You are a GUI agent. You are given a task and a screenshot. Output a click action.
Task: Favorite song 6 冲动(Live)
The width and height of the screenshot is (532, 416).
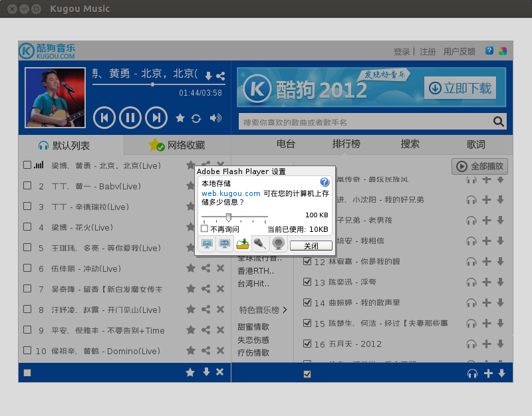[191, 268]
